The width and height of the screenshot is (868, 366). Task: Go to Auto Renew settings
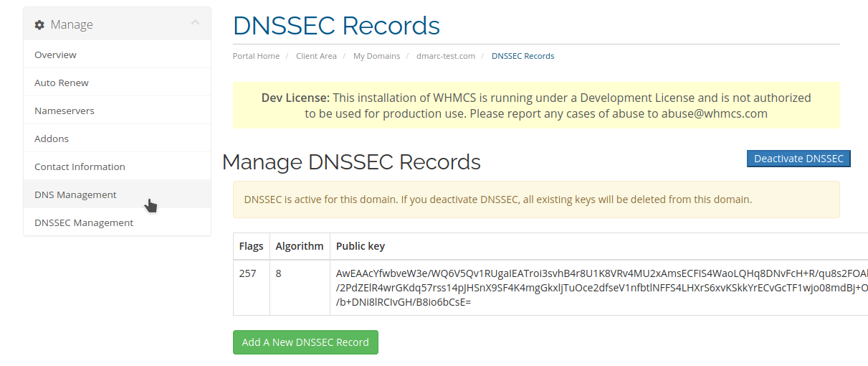[62, 83]
